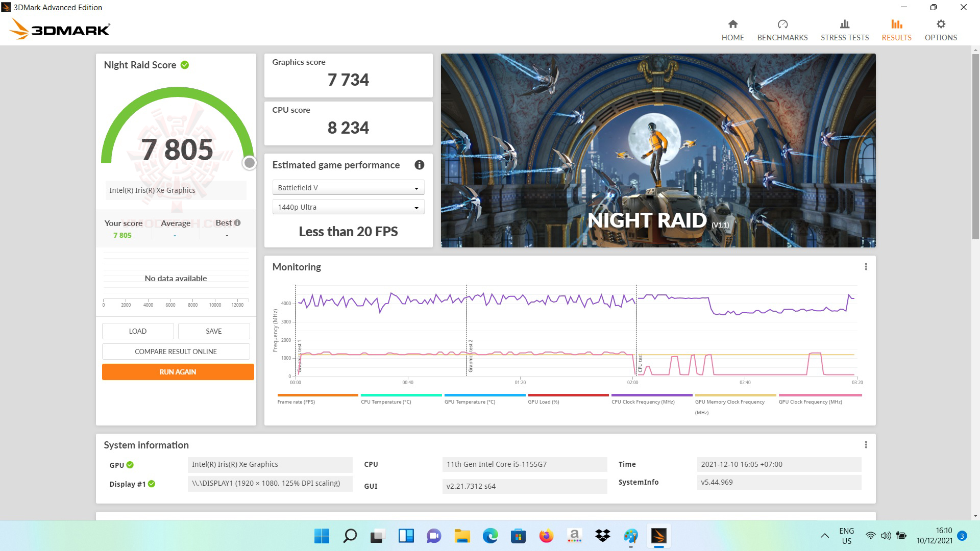Click the info icon next to Best
Viewport: 980px width, 551px height.
tap(237, 223)
